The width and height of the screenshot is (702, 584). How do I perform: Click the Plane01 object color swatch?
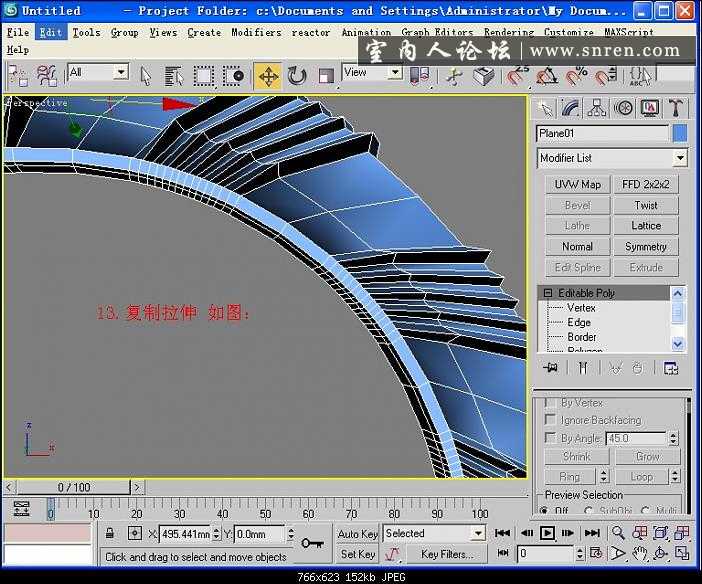[x=680, y=133]
